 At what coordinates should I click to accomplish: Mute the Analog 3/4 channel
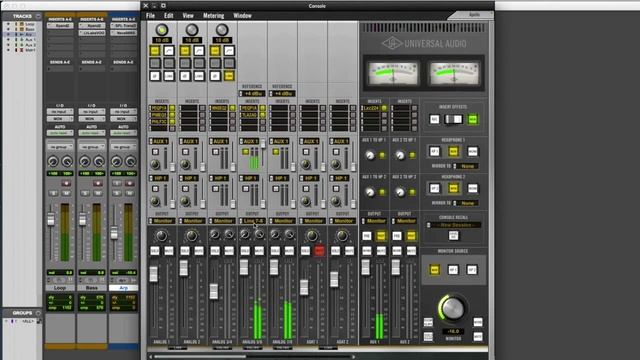click(229, 251)
